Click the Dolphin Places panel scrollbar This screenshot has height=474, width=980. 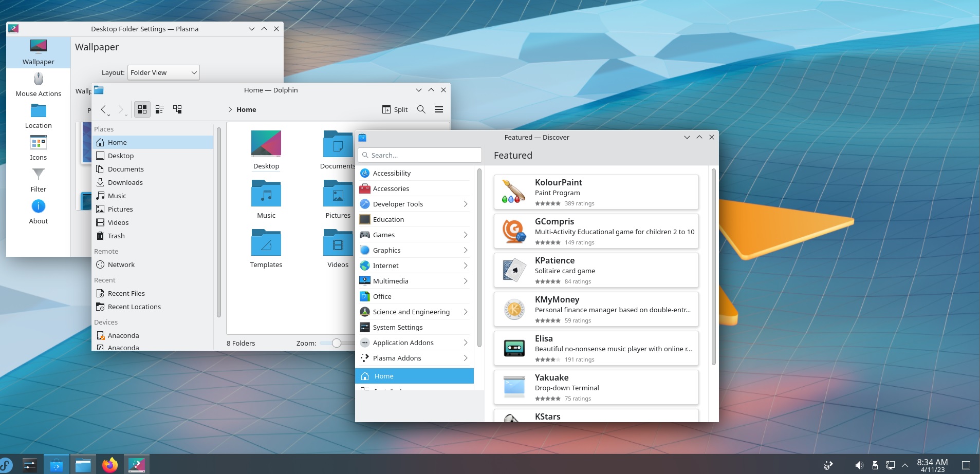click(x=219, y=222)
